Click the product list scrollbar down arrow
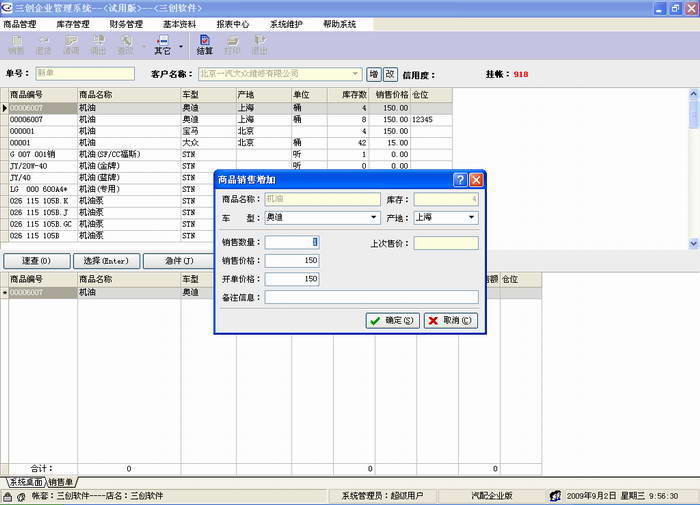 click(693, 243)
